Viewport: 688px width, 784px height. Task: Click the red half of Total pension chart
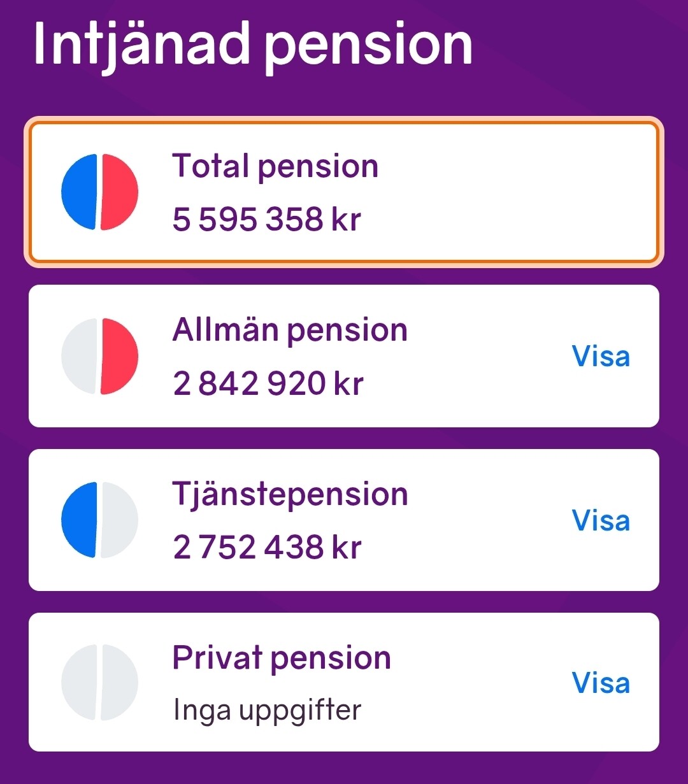point(119,192)
